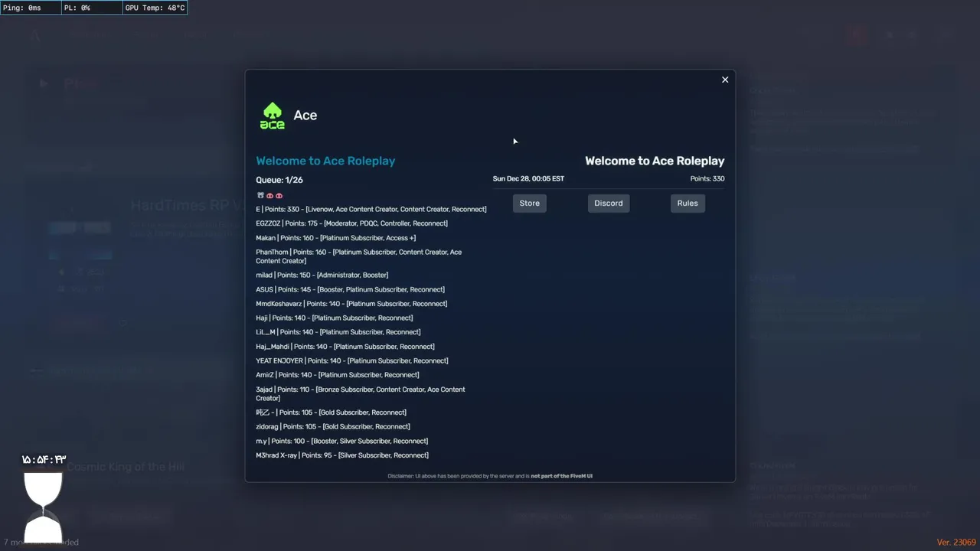Select the 3ajad Bronze Subscriber row
The image size is (980, 551).
[361, 393]
